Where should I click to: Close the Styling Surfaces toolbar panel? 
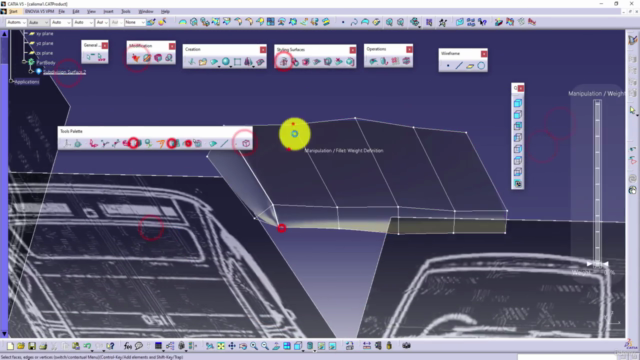click(x=353, y=50)
